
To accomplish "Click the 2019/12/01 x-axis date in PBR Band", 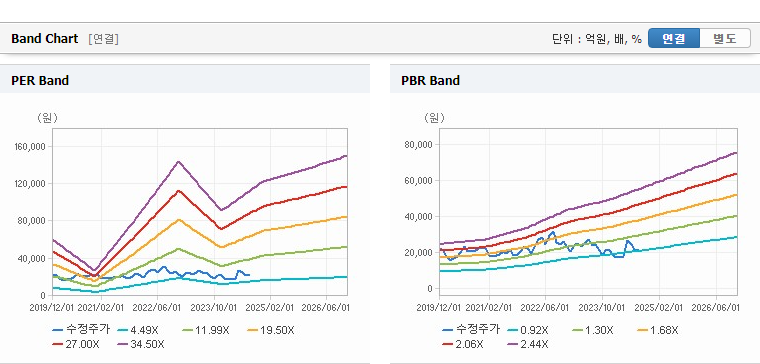I will tap(440, 308).
